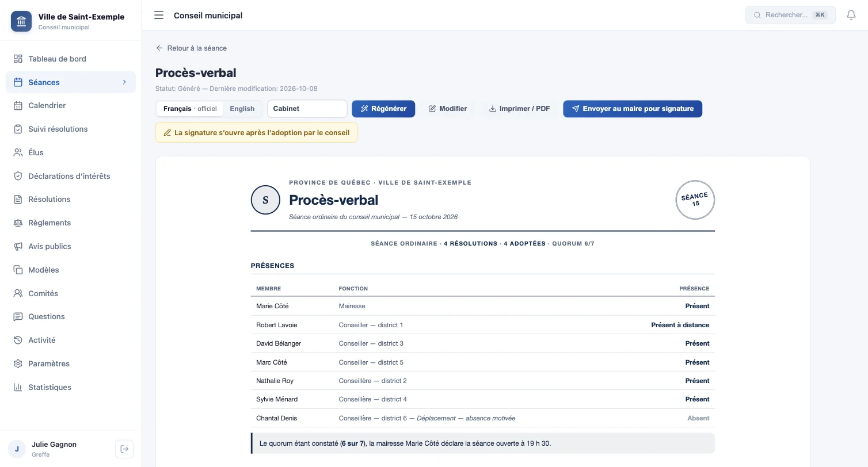
Task: Open notifications via the bell icon
Action: (851, 15)
